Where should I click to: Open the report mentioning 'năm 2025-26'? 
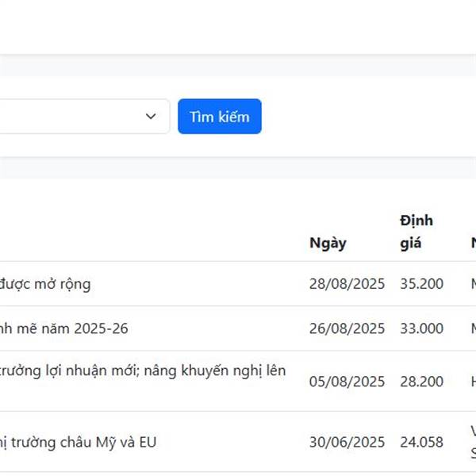[x=63, y=328]
